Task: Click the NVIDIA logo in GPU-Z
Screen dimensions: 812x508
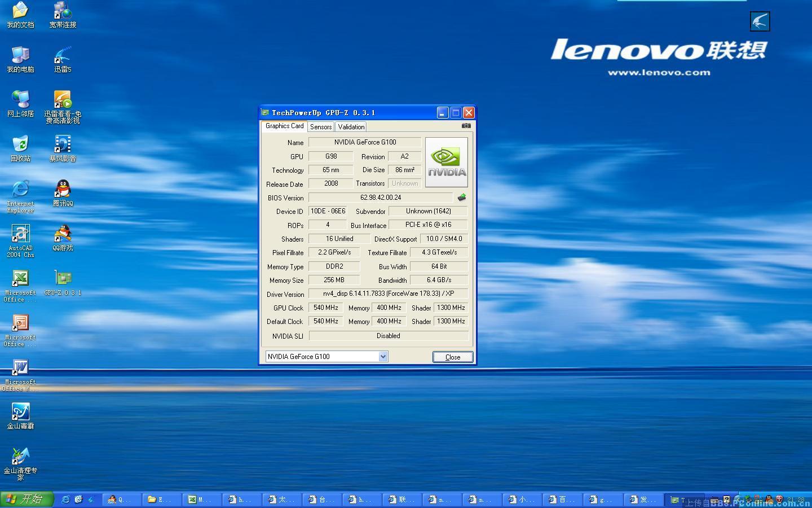Action: [x=447, y=162]
